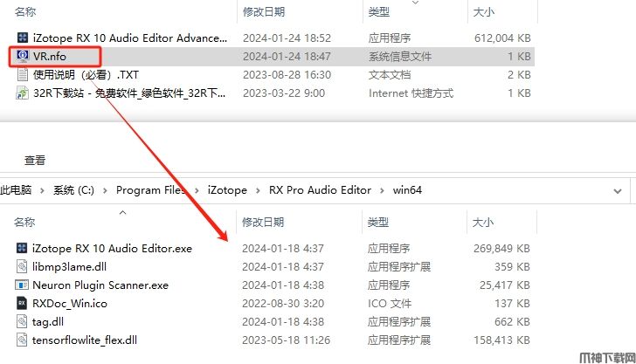
Task: Open the 查看 tab in lower Explorer window
Action: (35, 161)
